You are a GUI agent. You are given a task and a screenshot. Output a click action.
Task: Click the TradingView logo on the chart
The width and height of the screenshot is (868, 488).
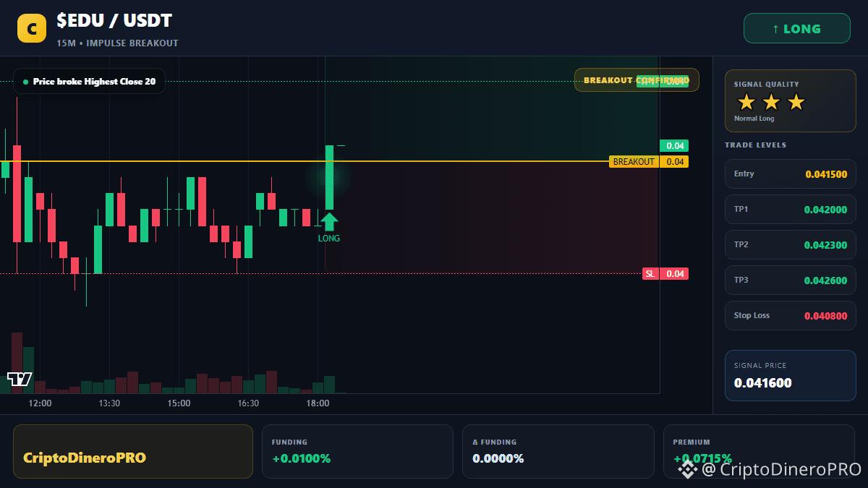[x=20, y=379]
